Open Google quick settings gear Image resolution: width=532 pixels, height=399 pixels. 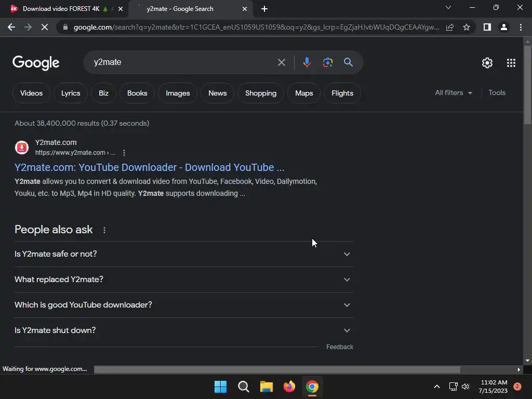(487, 63)
